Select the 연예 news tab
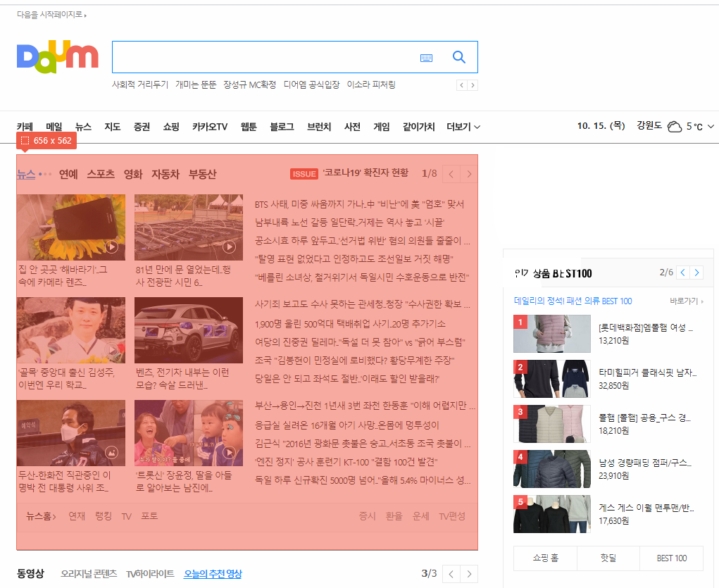The width and height of the screenshot is (719, 588). point(68,175)
